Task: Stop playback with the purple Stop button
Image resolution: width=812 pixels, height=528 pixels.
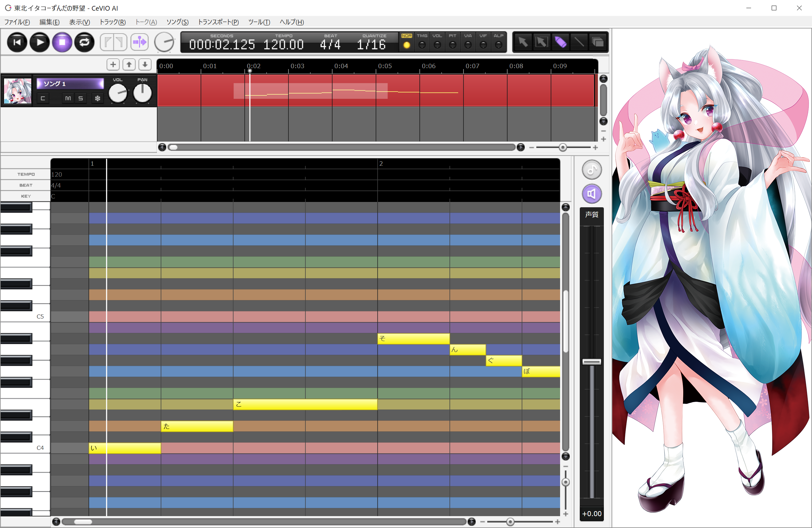Action: click(62, 42)
